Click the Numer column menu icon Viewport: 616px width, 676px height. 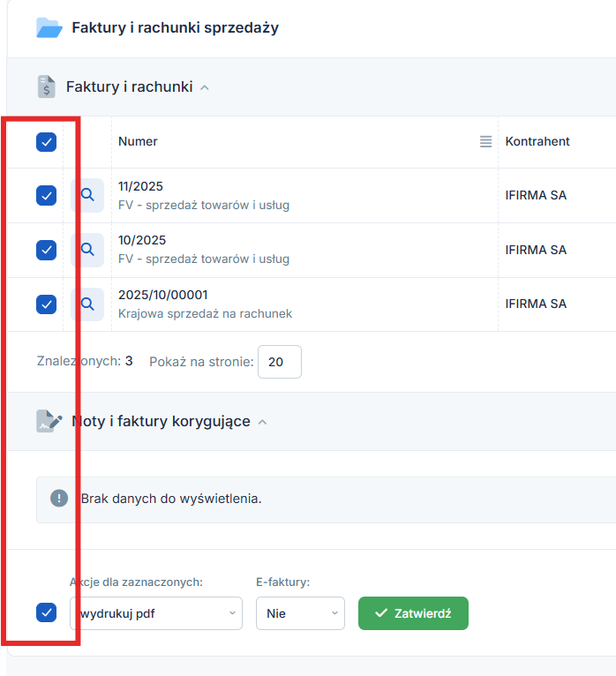click(485, 141)
